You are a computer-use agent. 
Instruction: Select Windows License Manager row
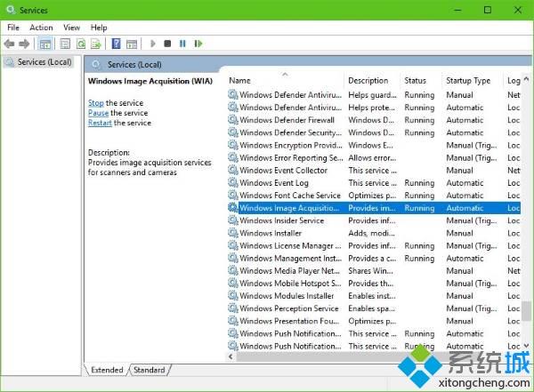pyautogui.click(x=374, y=246)
